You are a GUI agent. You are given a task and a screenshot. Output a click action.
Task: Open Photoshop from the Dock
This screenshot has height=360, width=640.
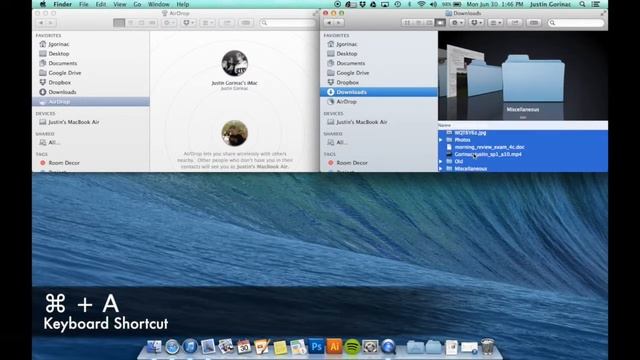[x=316, y=347]
